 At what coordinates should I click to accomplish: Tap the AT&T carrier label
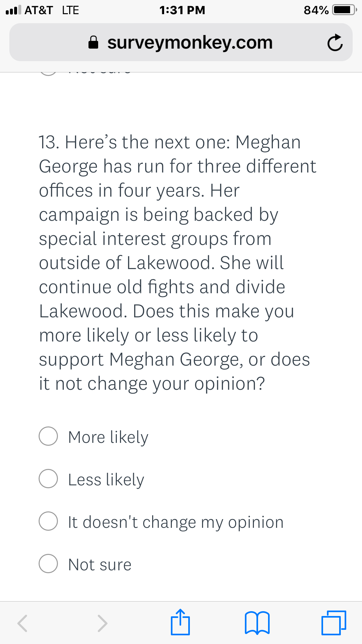(x=39, y=10)
